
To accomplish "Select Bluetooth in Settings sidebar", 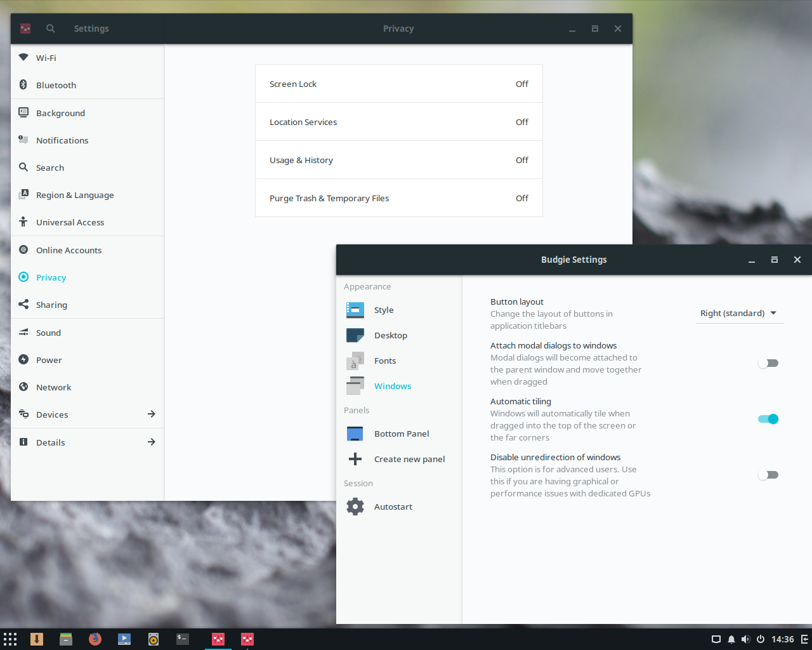I will [88, 85].
